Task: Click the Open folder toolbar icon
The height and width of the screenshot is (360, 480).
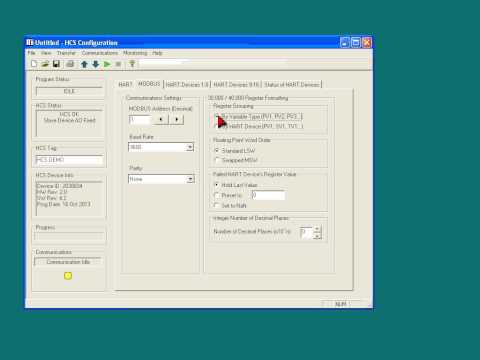Action: click(x=45, y=64)
